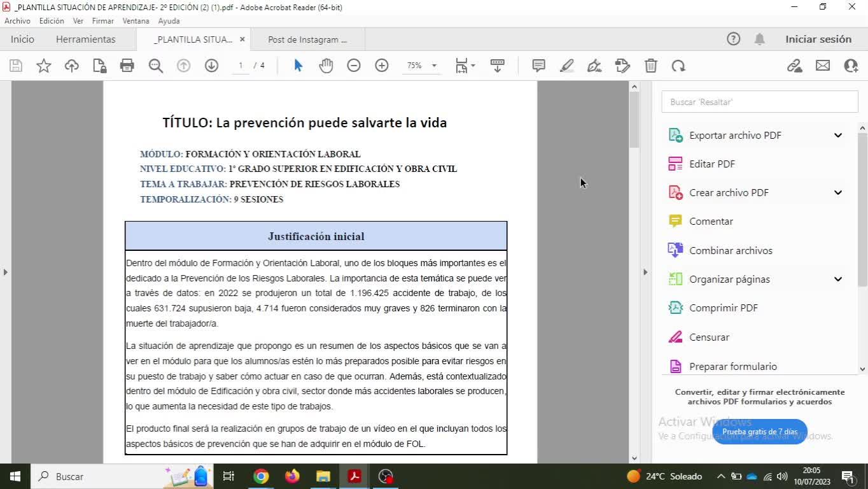Collapse the right tools pane
868x489 pixels.
[645, 272]
